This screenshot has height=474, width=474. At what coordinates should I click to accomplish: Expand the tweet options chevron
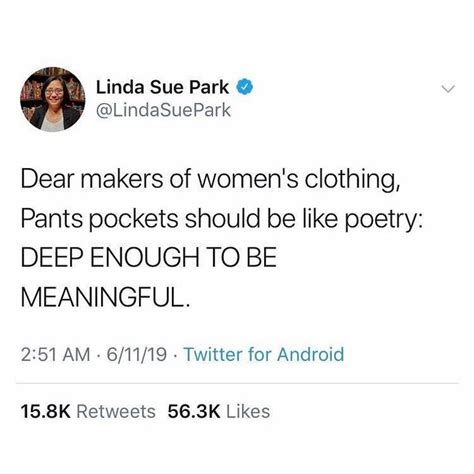pos(447,89)
